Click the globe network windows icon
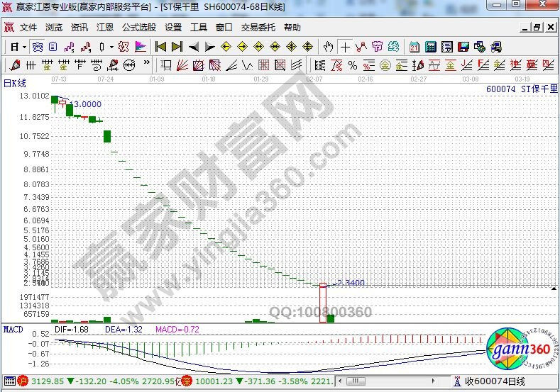The width and height of the screenshot is (560, 392). tap(480, 47)
